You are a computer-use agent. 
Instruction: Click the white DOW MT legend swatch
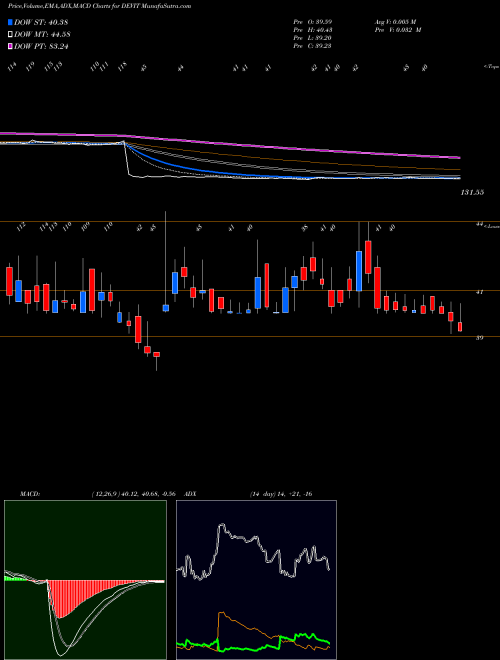pyautogui.click(x=10, y=34)
